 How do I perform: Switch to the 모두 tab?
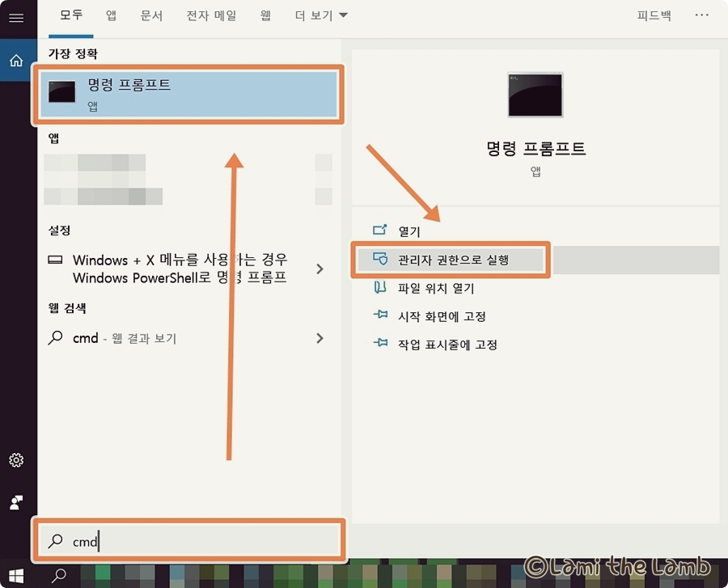pos(71,15)
